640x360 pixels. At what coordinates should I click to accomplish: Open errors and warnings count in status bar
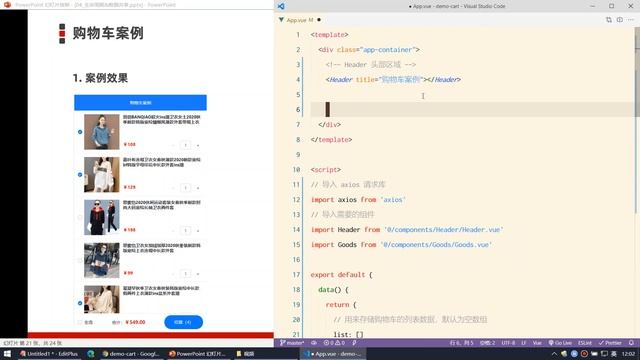pyautogui.click(x=334, y=343)
